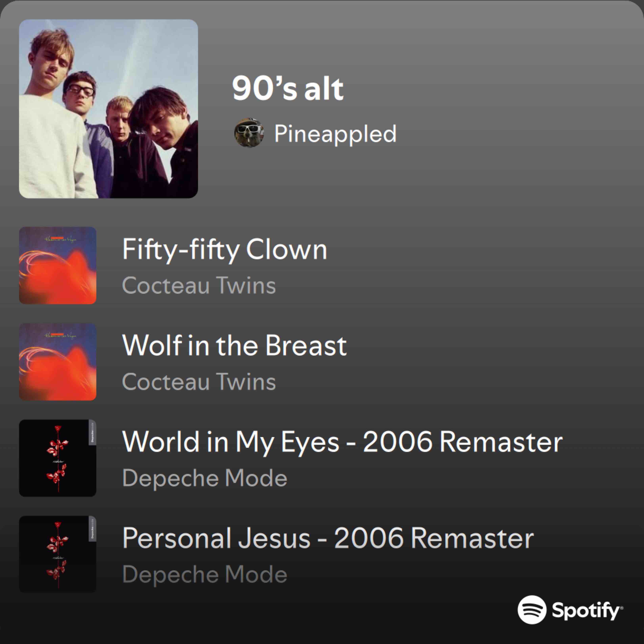The image size is (644, 644).
Task: Click the Wolf in the Breast album artwork
Action: (x=58, y=362)
